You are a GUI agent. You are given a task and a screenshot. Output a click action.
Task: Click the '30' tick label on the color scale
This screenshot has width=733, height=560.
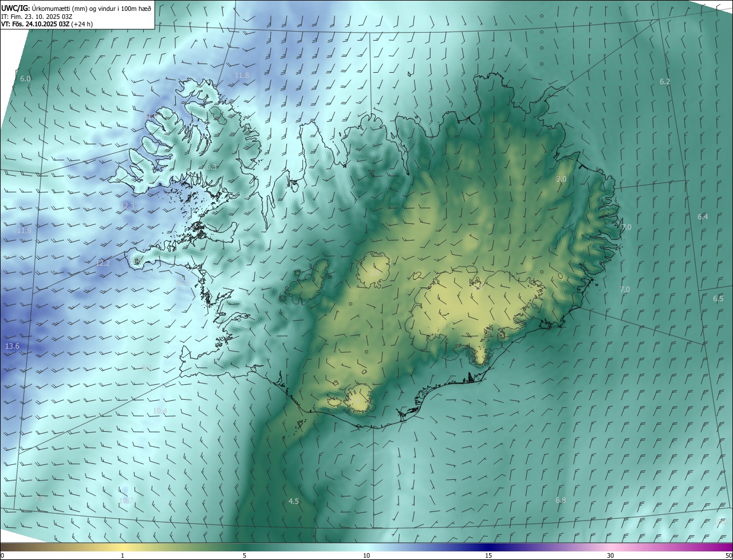(610, 555)
